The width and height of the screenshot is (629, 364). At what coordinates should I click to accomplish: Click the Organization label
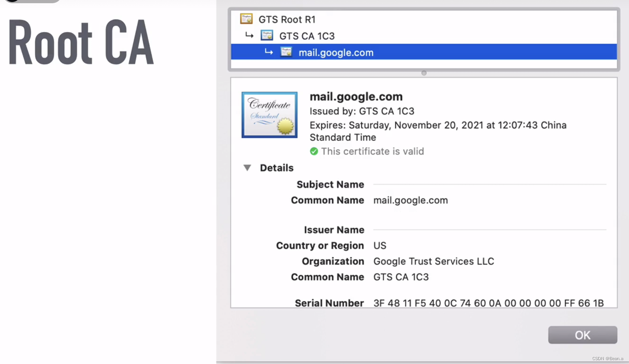point(333,261)
